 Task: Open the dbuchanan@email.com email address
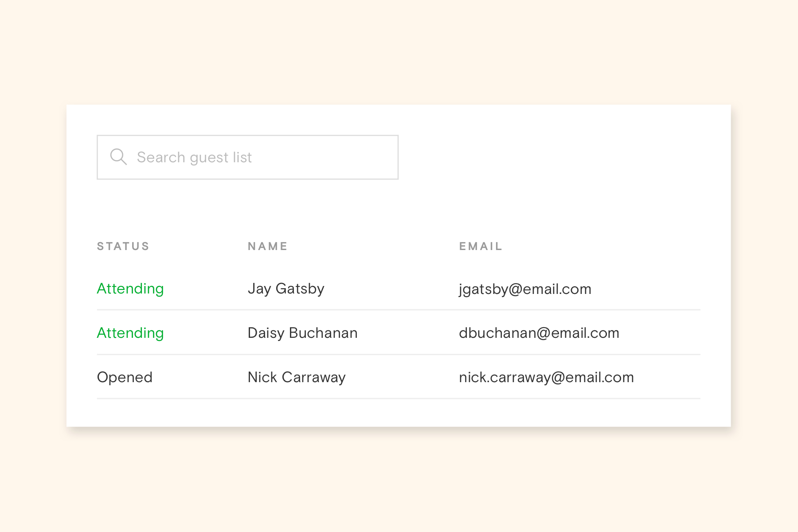(539, 333)
